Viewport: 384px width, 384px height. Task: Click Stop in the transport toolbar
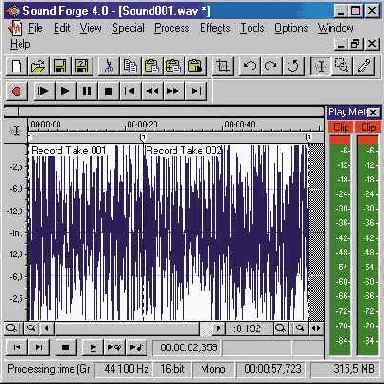[x=108, y=91]
